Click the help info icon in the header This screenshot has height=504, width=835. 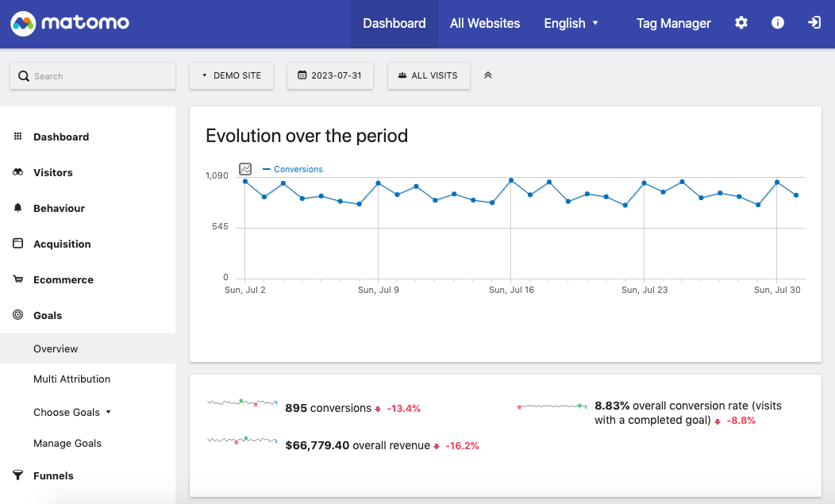point(777,23)
